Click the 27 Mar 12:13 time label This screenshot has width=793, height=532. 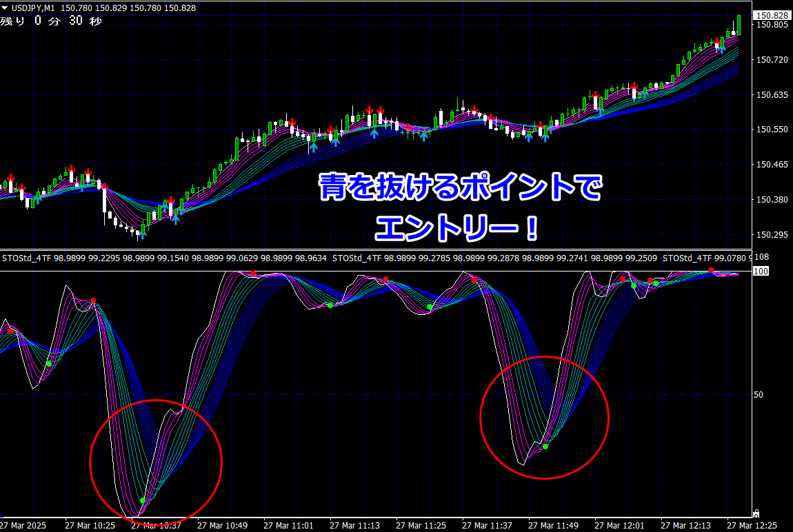pyautogui.click(x=686, y=525)
